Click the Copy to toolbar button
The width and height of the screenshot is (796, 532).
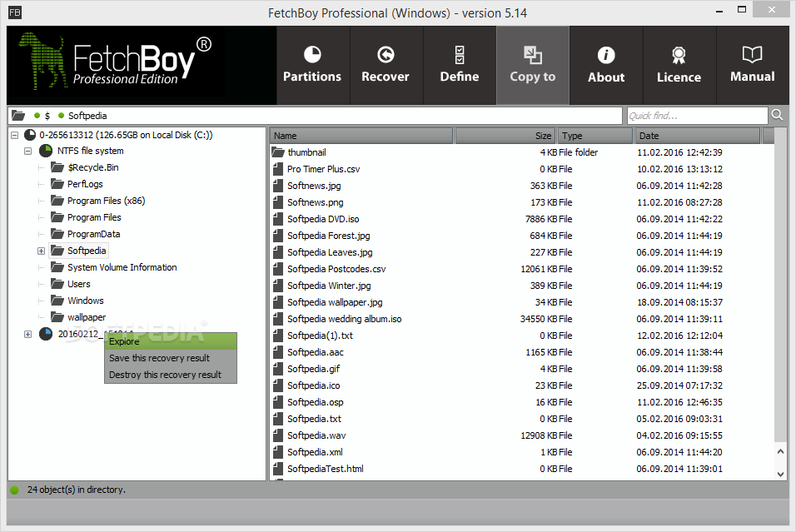[x=533, y=66]
